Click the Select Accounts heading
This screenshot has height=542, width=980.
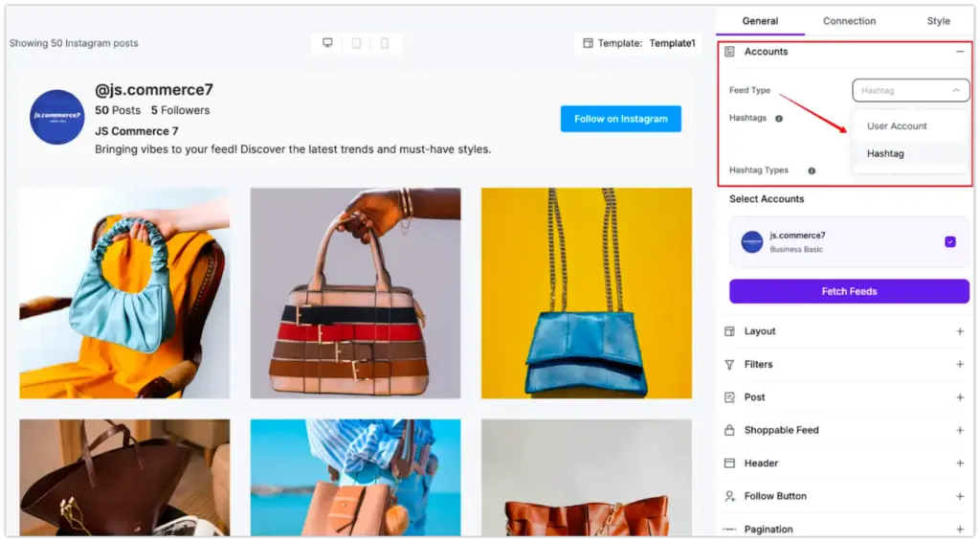767,199
